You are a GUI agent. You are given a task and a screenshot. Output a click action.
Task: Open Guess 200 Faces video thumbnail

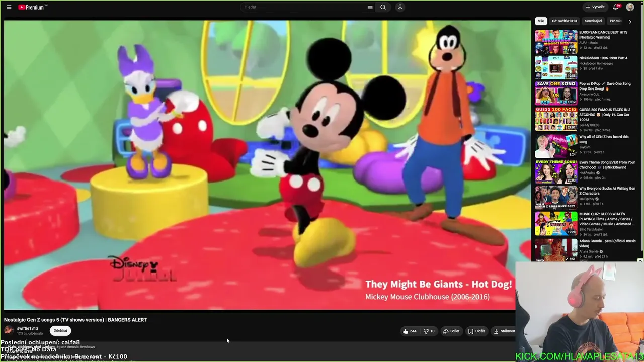coord(556,119)
